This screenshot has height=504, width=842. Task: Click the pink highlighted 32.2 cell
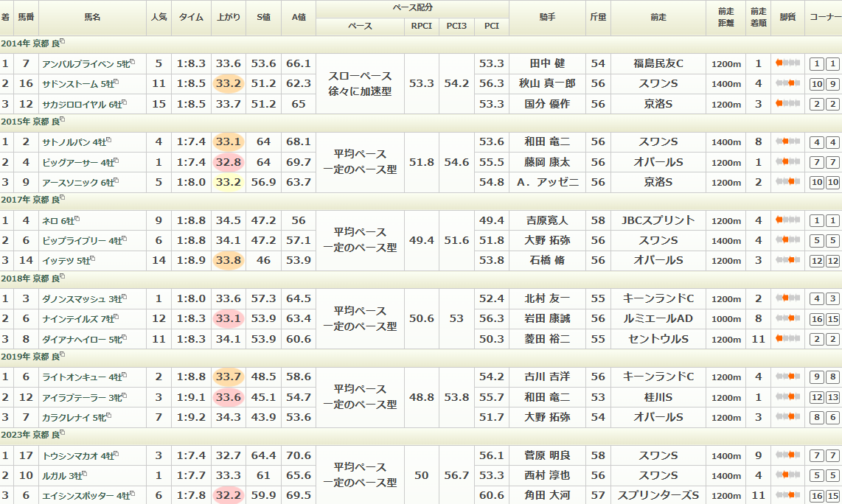coord(229,495)
